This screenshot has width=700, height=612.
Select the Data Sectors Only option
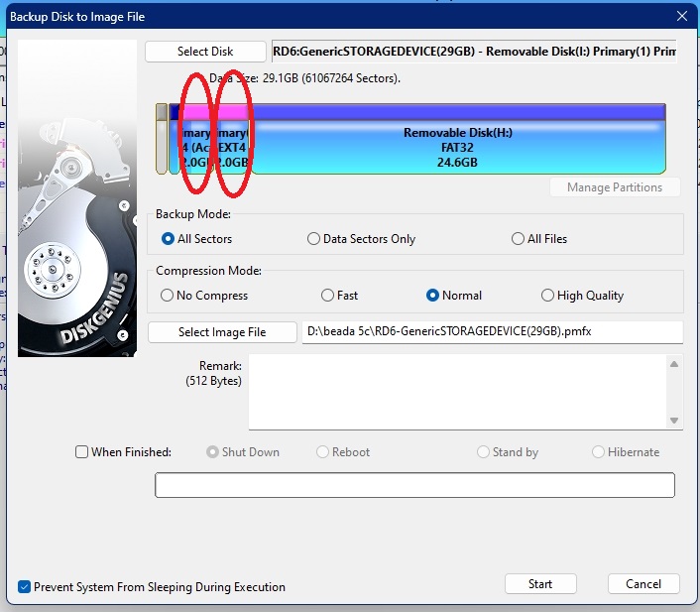click(314, 239)
